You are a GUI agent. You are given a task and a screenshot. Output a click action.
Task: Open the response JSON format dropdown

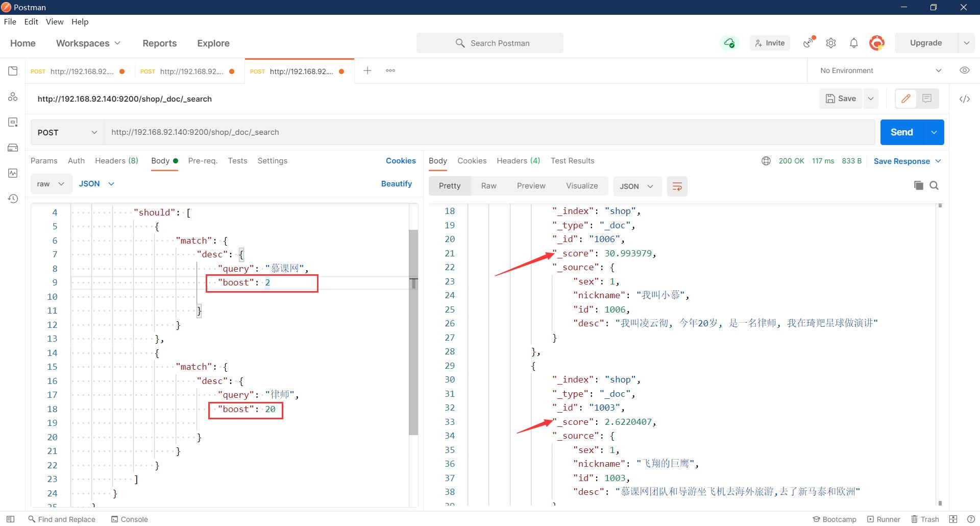point(637,186)
